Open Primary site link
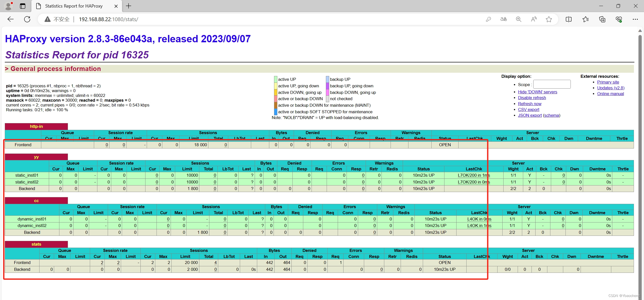644x300 pixels. [608, 82]
